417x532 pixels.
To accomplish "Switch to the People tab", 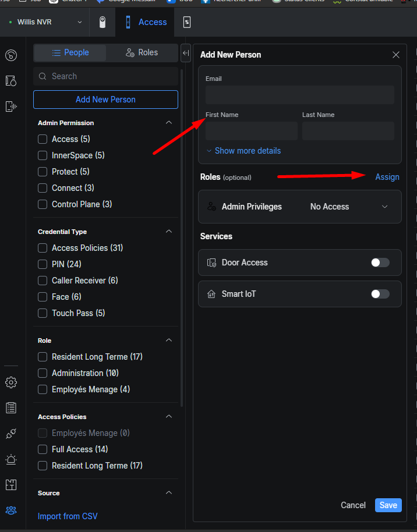I will (x=70, y=52).
